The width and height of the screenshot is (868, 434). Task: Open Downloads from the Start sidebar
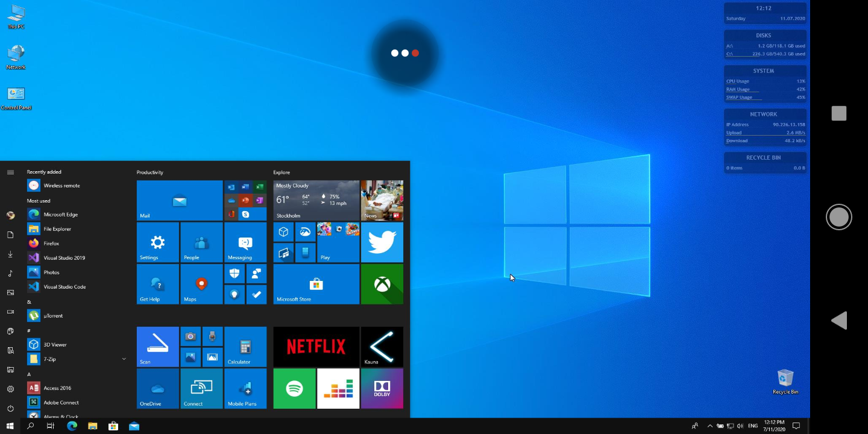click(x=10, y=254)
